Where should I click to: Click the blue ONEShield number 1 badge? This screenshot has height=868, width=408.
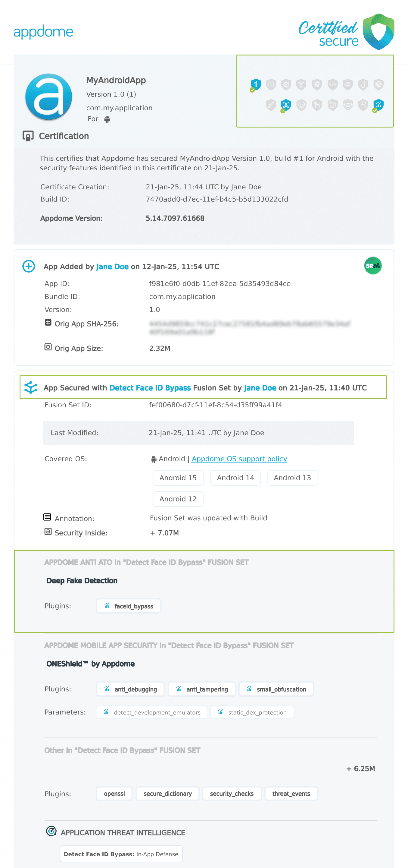click(256, 84)
